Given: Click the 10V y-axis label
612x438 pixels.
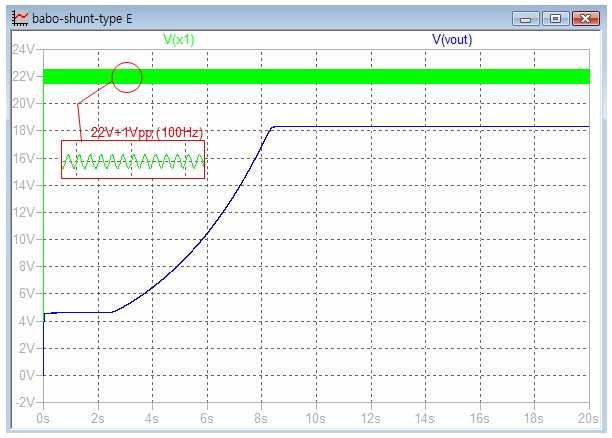Looking at the screenshot, I should pyautogui.click(x=23, y=239).
